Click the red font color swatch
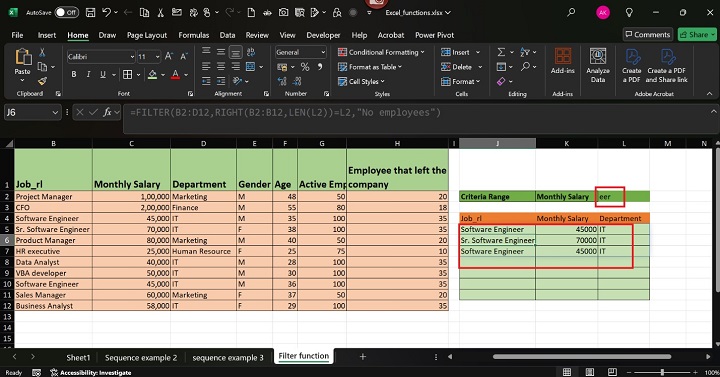This screenshot has height=377, width=720. tap(175, 74)
